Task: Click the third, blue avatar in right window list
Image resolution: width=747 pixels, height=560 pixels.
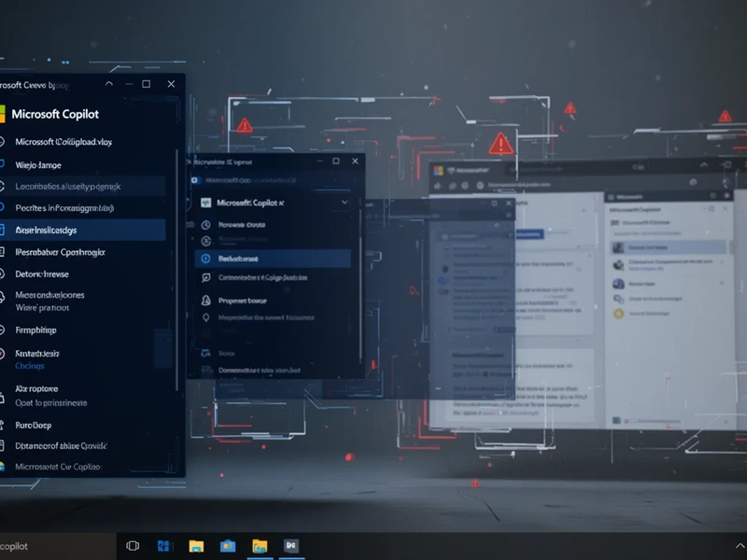Action: [x=618, y=284]
